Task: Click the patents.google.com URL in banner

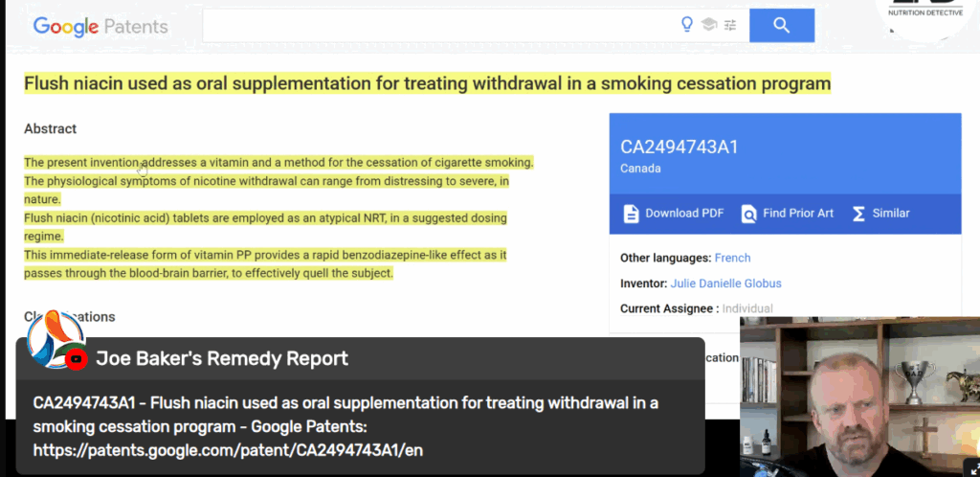Action: point(228,450)
